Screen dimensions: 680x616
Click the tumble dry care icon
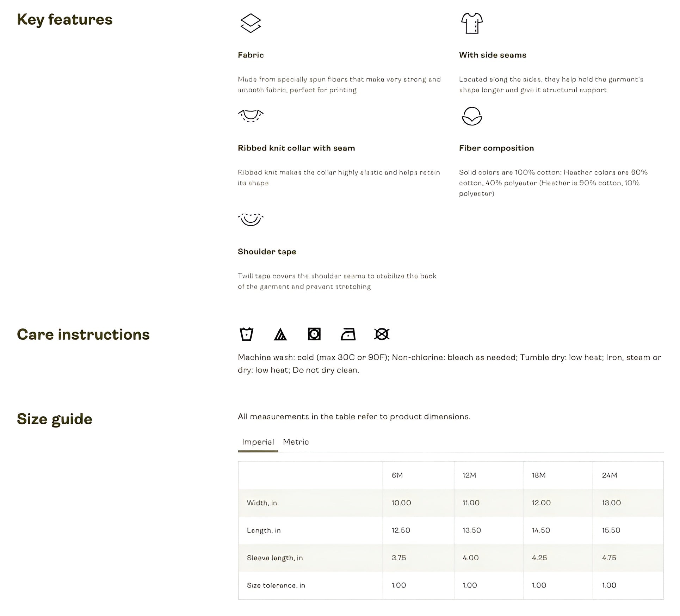(314, 334)
